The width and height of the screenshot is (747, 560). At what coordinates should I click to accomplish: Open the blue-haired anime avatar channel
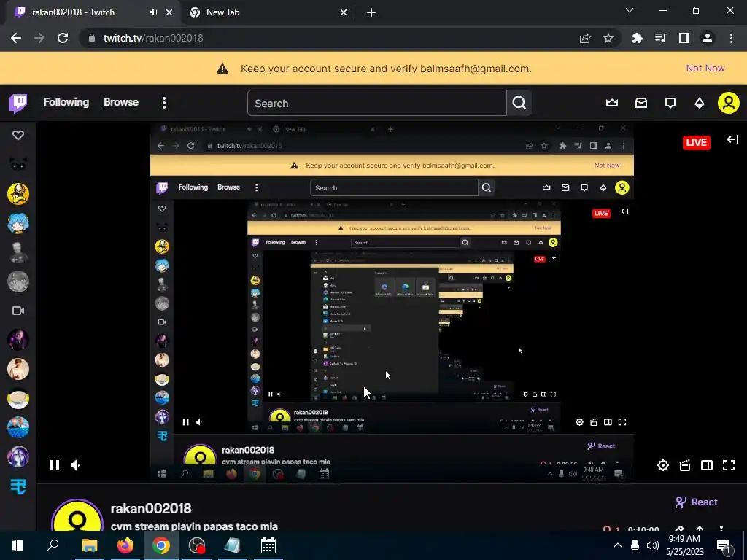pos(18,223)
